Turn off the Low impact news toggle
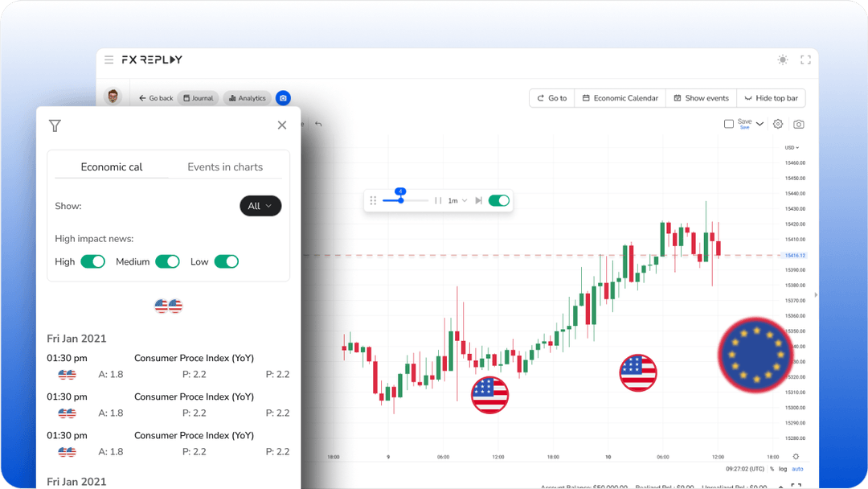This screenshot has width=868, height=489. [227, 261]
